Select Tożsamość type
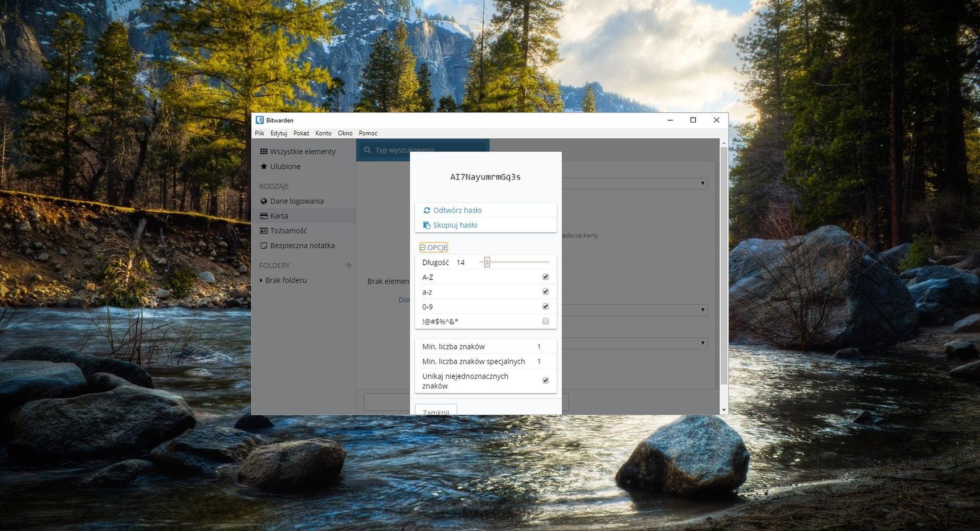 (288, 231)
